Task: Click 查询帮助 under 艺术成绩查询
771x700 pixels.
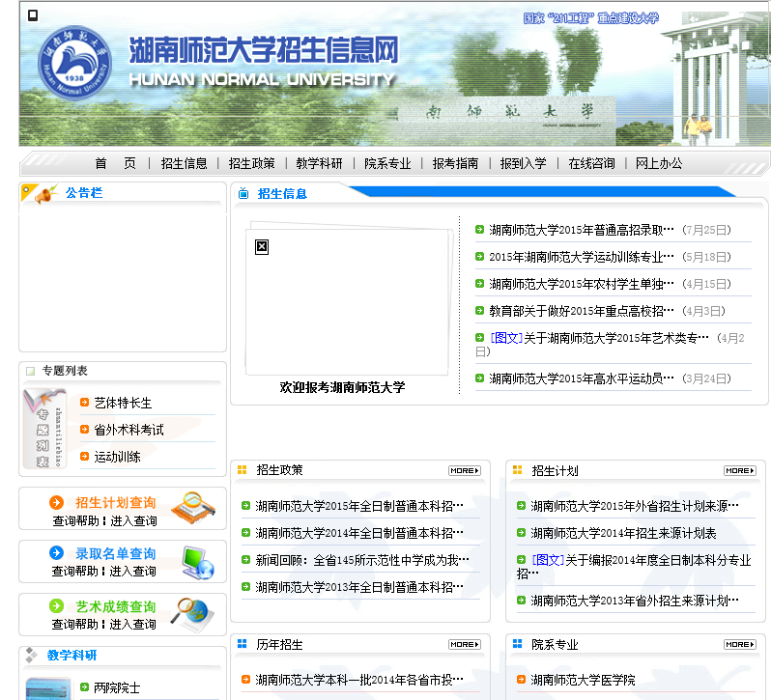Action: pyautogui.click(x=74, y=625)
